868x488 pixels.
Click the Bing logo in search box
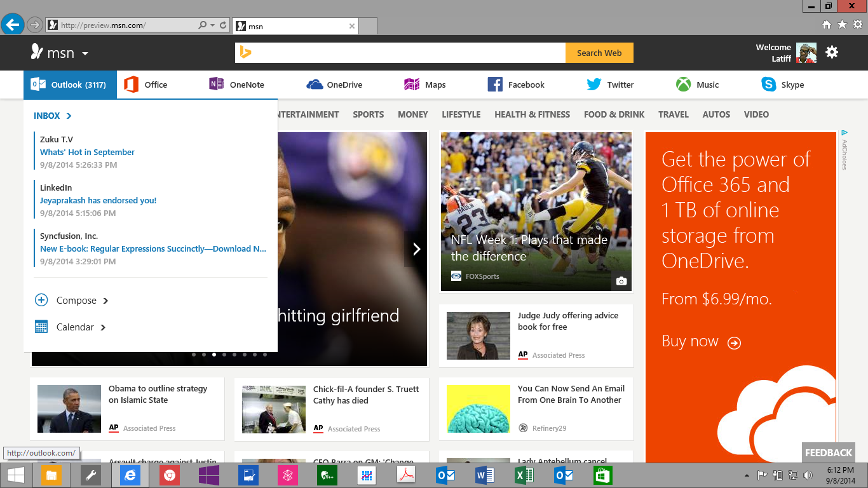click(x=245, y=53)
